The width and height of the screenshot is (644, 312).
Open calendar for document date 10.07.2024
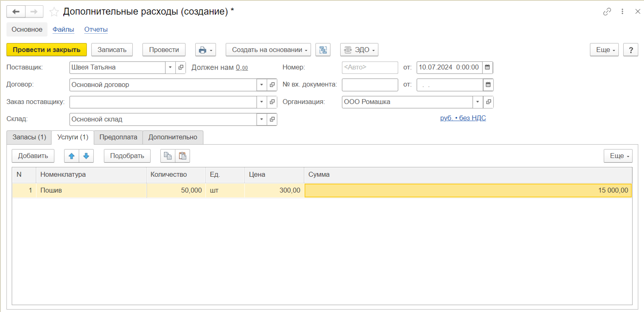click(x=488, y=67)
